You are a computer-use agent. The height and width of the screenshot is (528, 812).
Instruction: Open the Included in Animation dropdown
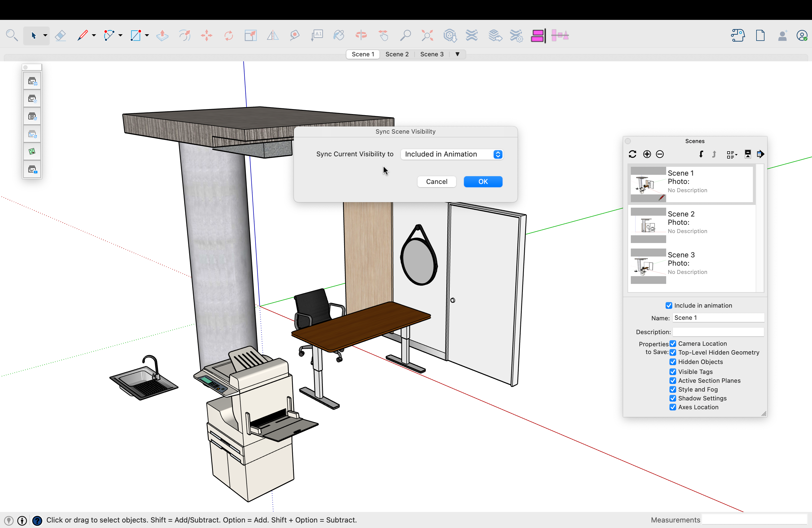[x=452, y=154]
